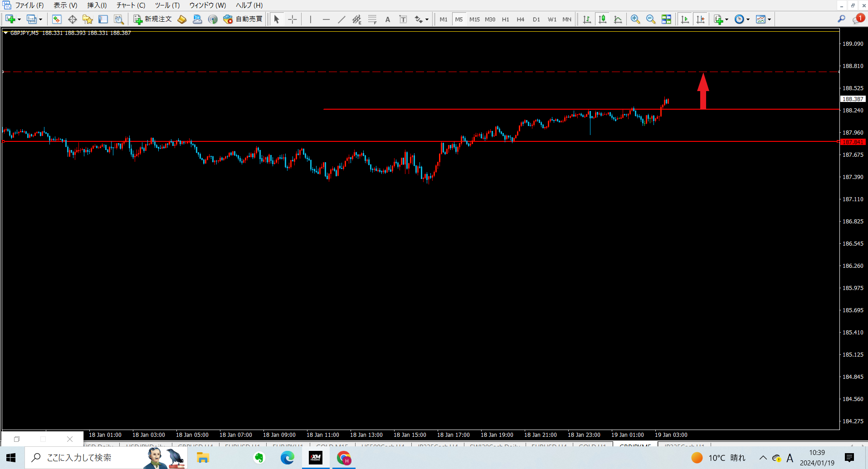Open the signals cloud icon

click(197, 19)
